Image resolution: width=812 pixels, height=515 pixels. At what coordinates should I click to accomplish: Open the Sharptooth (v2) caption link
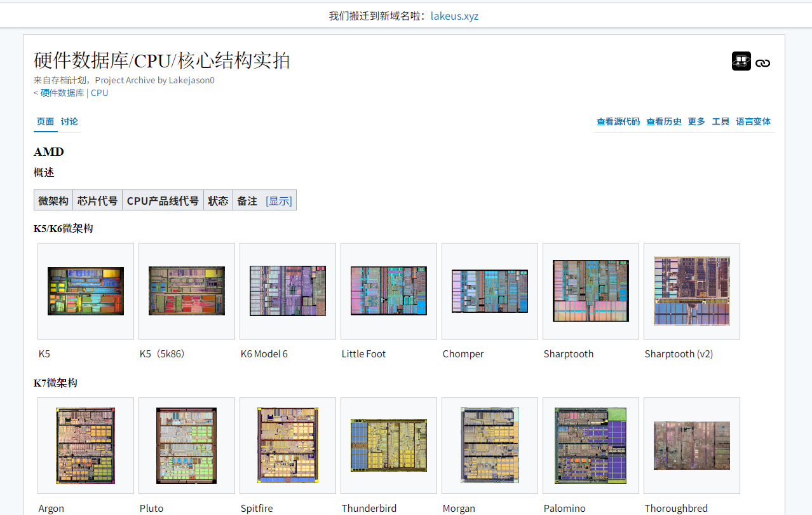pos(679,354)
